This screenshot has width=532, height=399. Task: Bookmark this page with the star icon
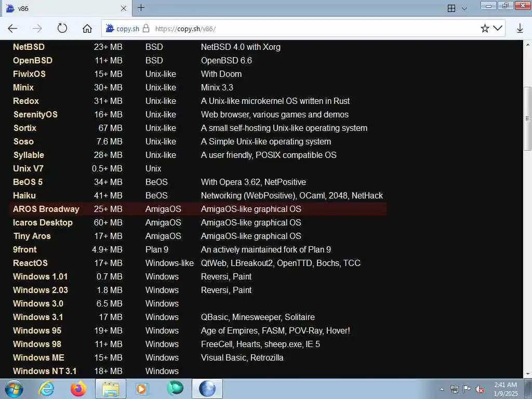485,28
